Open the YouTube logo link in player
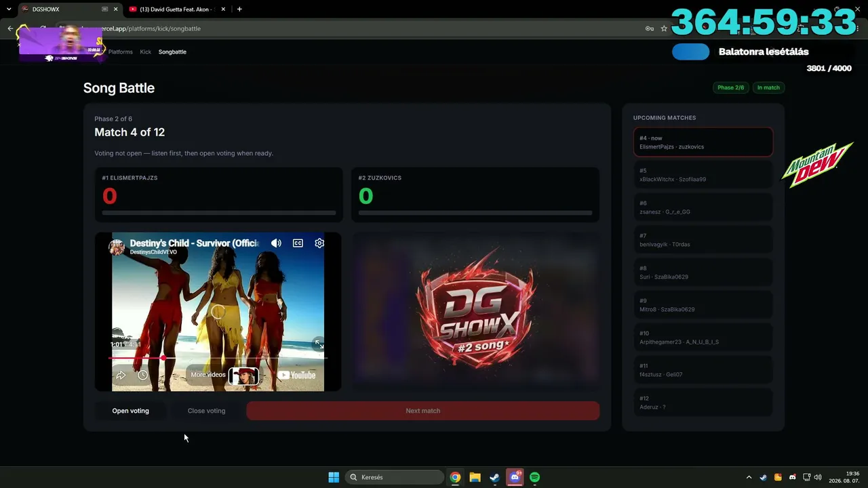 pyautogui.click(x=296, y=375)
